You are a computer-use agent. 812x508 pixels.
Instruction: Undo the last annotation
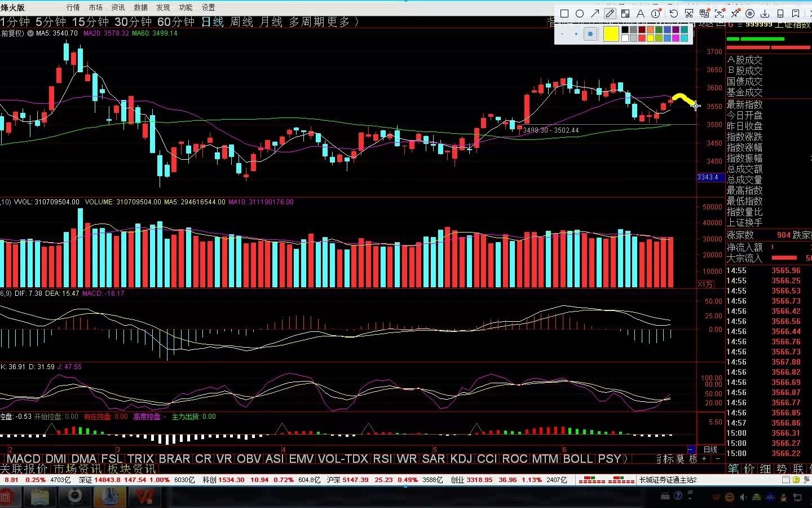coord(674,14)
